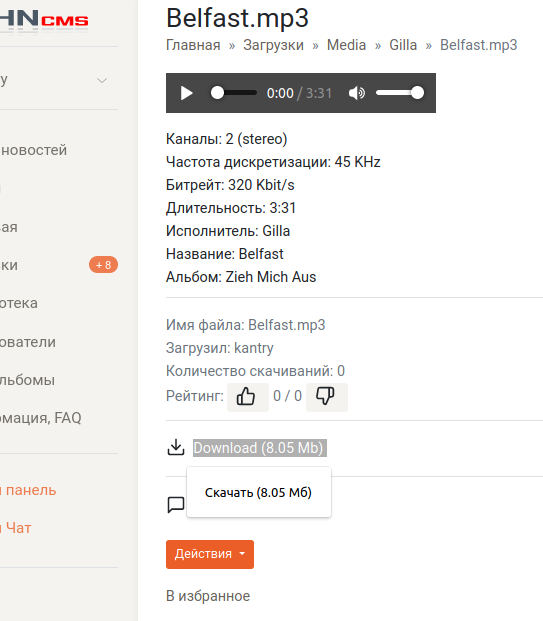Click the download arrow icon
This screenshot has width=543, height=621.
tap(176, 448)
